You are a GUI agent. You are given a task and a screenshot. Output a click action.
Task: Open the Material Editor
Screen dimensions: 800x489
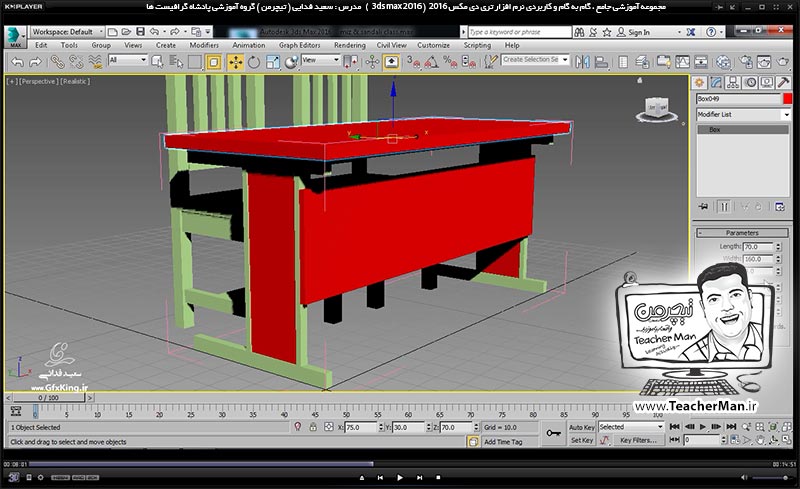point(723,62)
